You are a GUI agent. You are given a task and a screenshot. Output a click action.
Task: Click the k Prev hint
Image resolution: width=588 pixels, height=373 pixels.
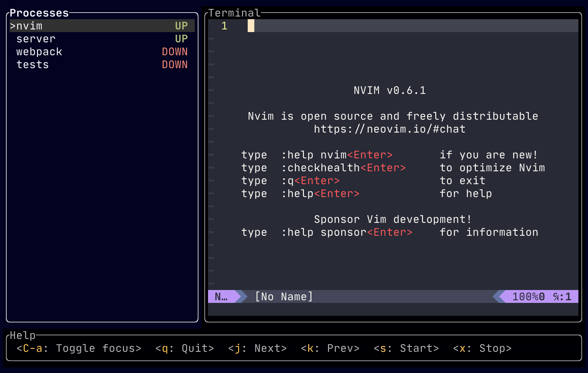click(330, 348)
